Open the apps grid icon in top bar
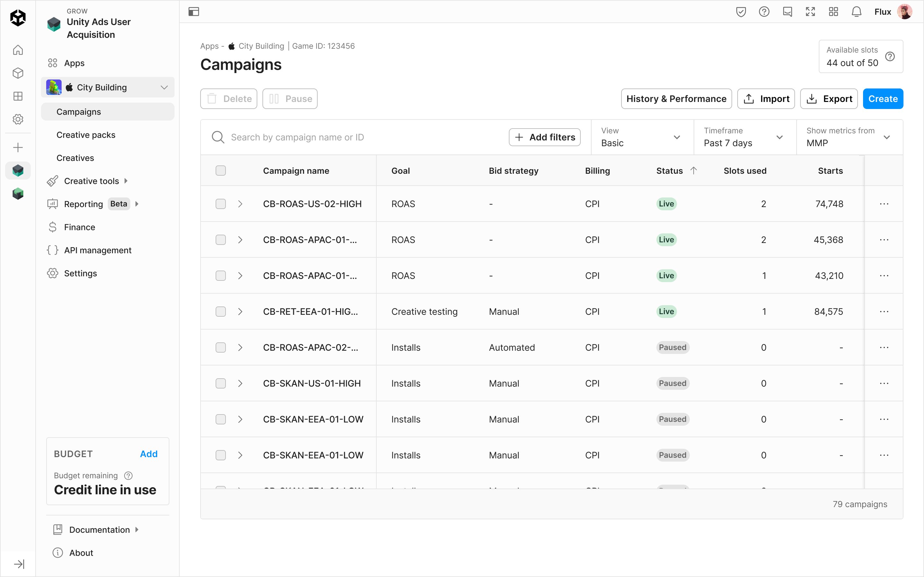The image size is (924, 577). pos(834,12)
